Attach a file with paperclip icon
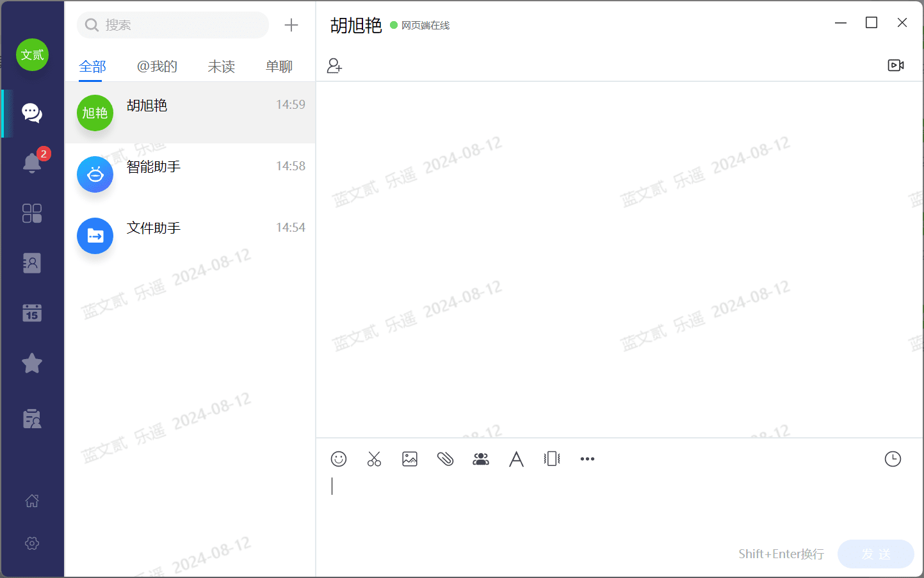Image resolution: width=924 pixels, height=578 pixels. click(446, 459)
